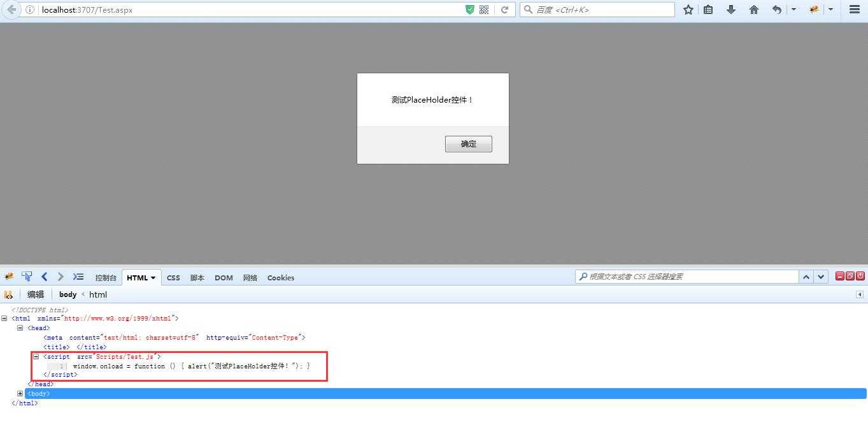
Task: Switch to the 脚本 tab
Action: pyautogui.click(x=197, y=278)
